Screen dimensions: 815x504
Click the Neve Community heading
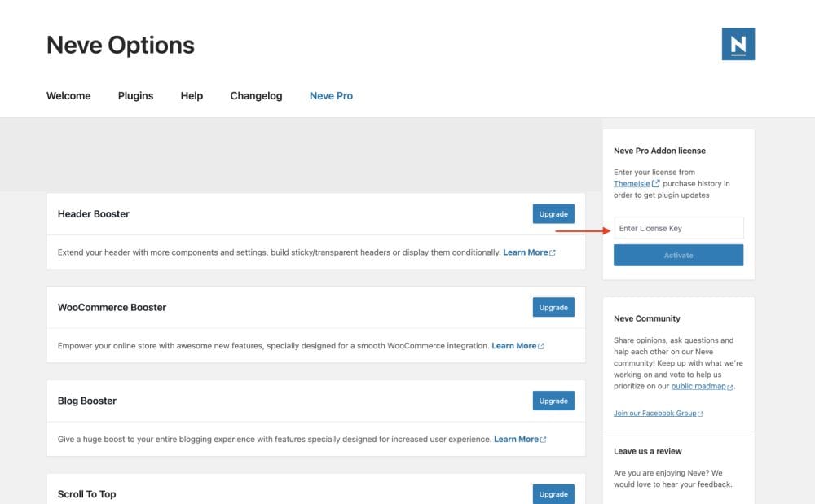(646, 318)
